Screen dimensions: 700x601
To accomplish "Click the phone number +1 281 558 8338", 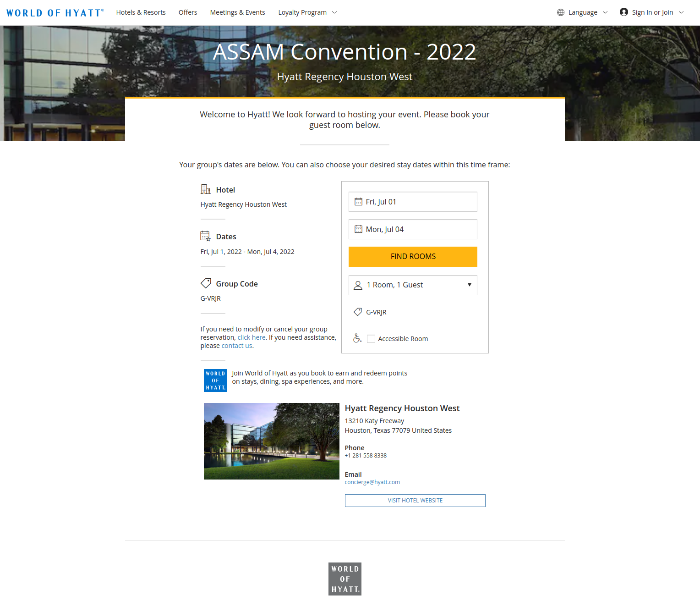I will click(x=366, y=456).
